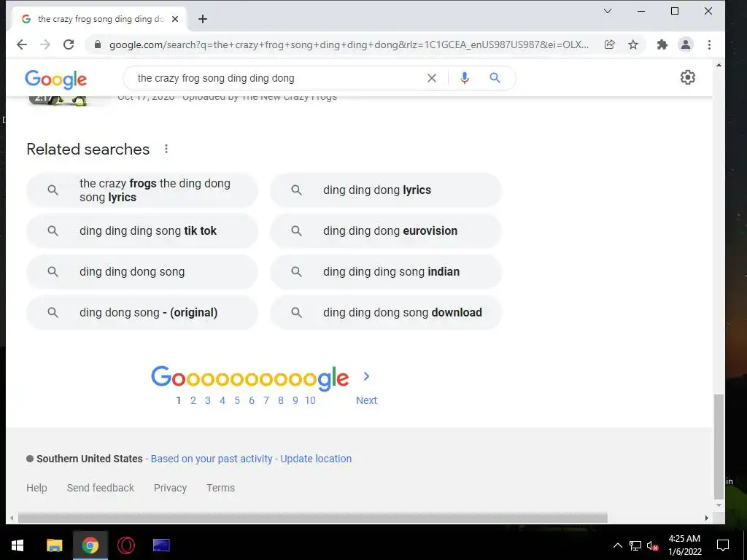The image size is (747, 560).
Task: Share this page using the share icon
Action: (609, 44)
